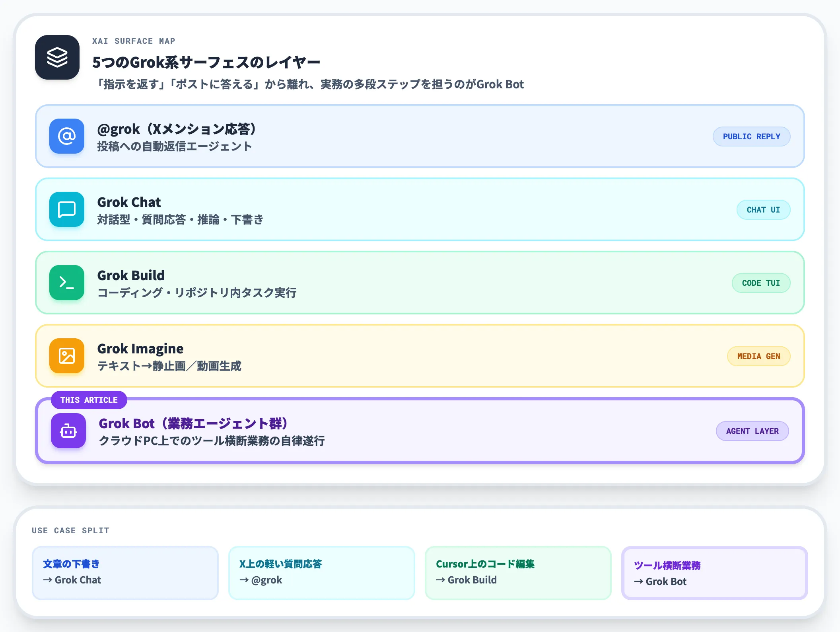Open the X上の軽い質問応答 use case card
Image resolution: width=840 pixels, height=632 pixels.
tap(322, 573)
